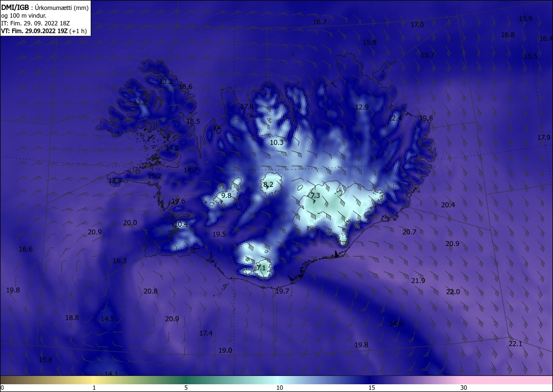The image size is (553, 392).
Task: Select the 8.2 value on the glacier
Action: tap(268, 184)
